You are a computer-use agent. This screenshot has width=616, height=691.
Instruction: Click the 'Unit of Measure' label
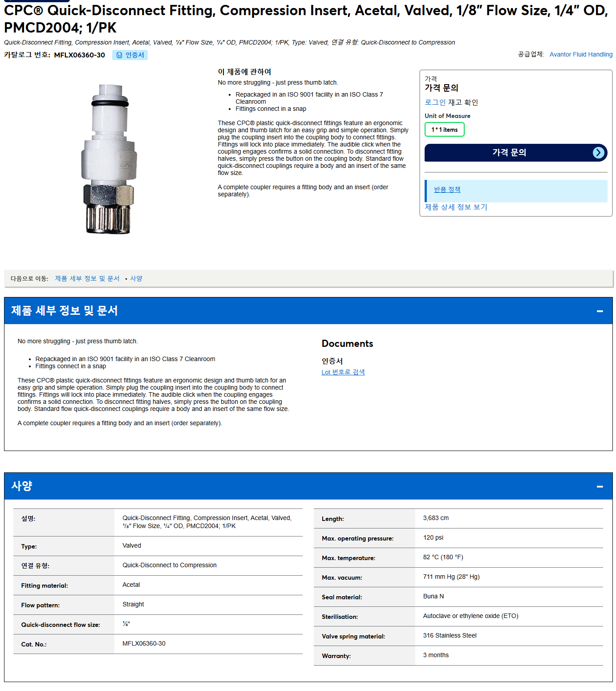tap(447, 116)
